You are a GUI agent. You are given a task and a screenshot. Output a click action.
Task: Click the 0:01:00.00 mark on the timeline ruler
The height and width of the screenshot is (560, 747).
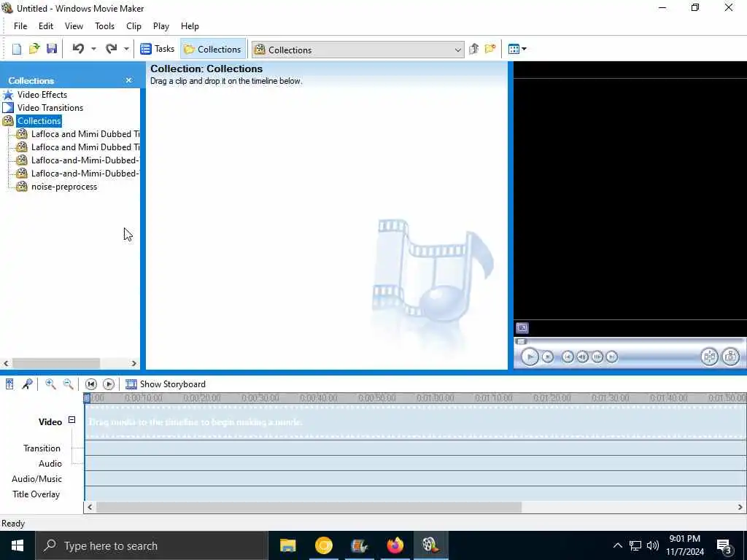coord(435,398)
